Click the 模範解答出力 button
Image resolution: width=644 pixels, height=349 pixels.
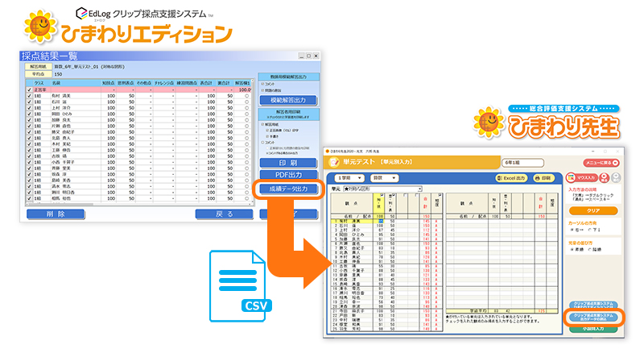[288, 100]
